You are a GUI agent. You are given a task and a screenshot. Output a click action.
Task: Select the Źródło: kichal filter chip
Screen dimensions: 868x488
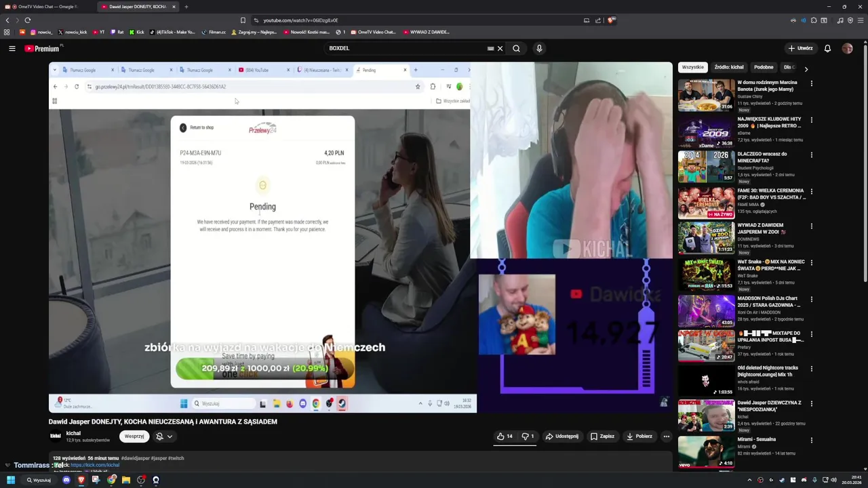point(729,67)
